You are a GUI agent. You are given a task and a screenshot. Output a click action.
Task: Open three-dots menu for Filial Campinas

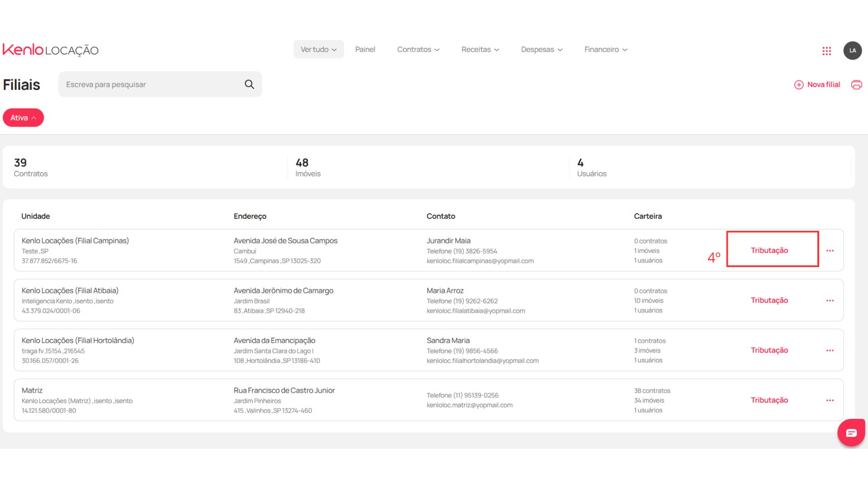click(830, 251)
